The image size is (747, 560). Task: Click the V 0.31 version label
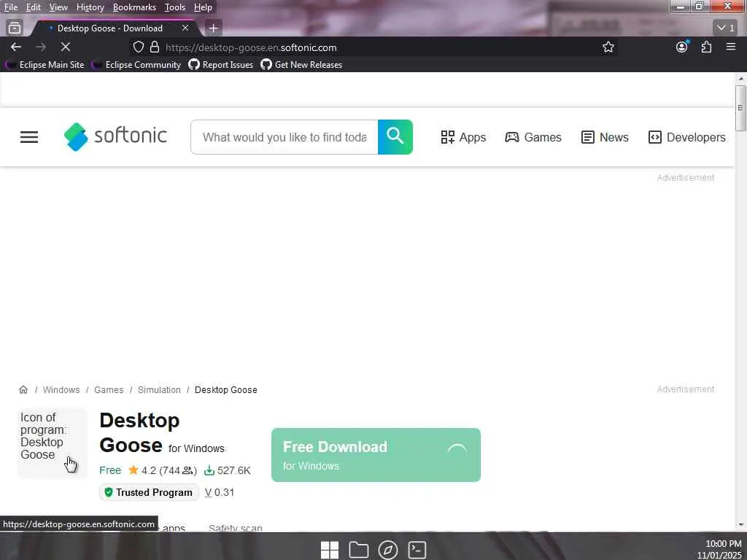coord(220,492)
